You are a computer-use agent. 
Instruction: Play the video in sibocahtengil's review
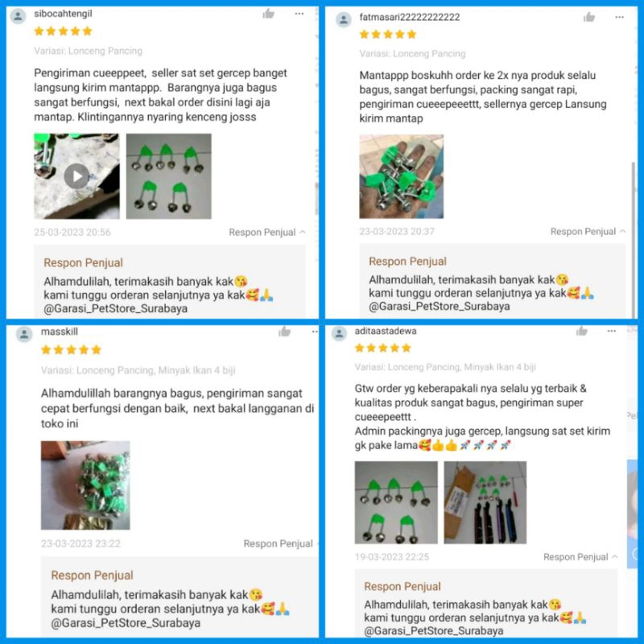coord(76,176)
